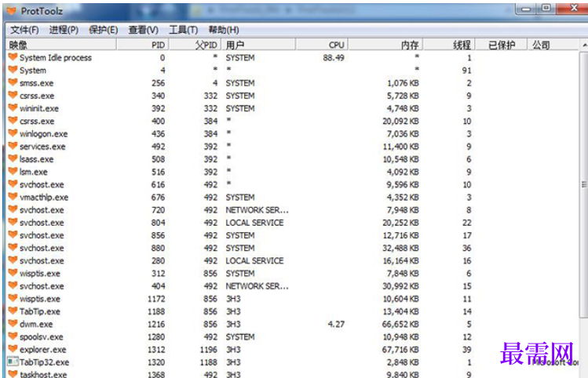The width and height of the screenshot is (588, 378).
Task: Click the parent PID cell 1196
Action: [x=208, y=350]
